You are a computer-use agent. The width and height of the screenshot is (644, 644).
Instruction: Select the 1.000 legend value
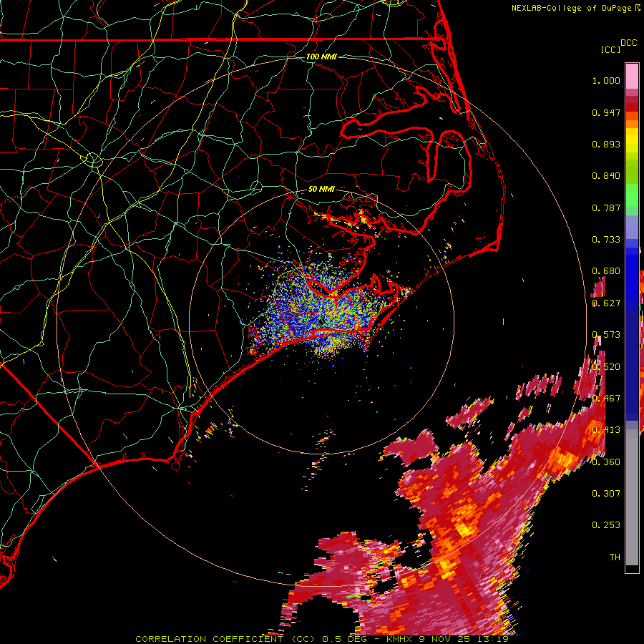tap(606, 80)
